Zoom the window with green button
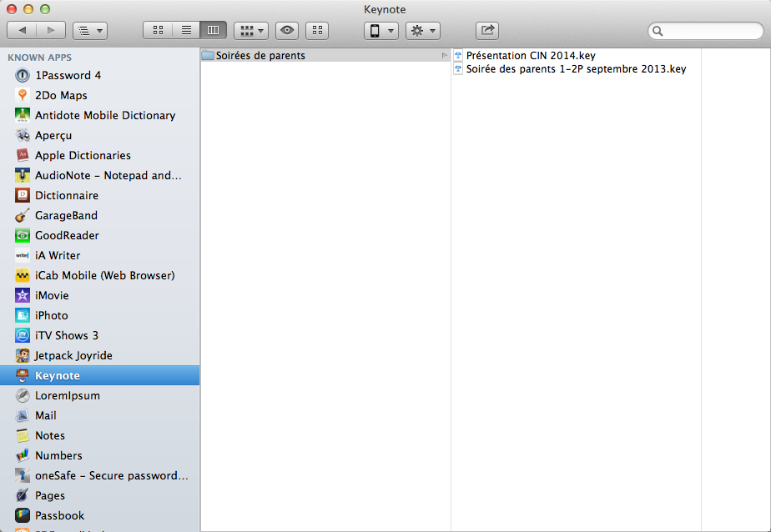This screenshot has width=771, height=532. pos(45,9)
